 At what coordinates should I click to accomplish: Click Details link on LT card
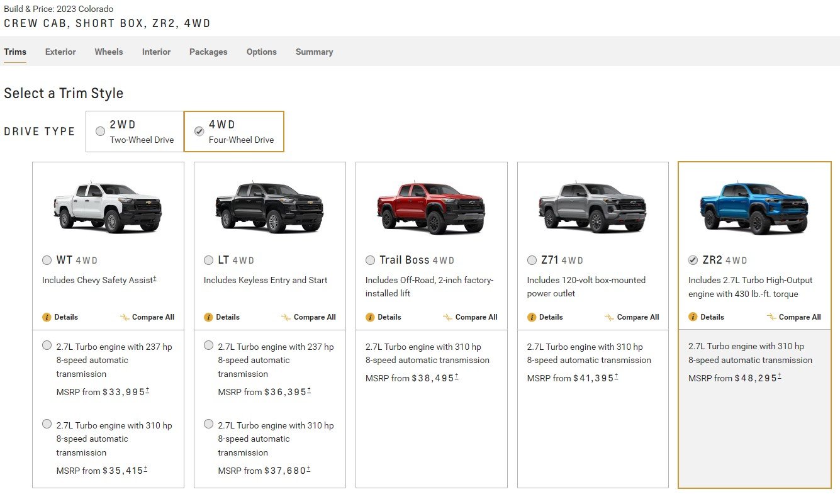pos(228,317)
